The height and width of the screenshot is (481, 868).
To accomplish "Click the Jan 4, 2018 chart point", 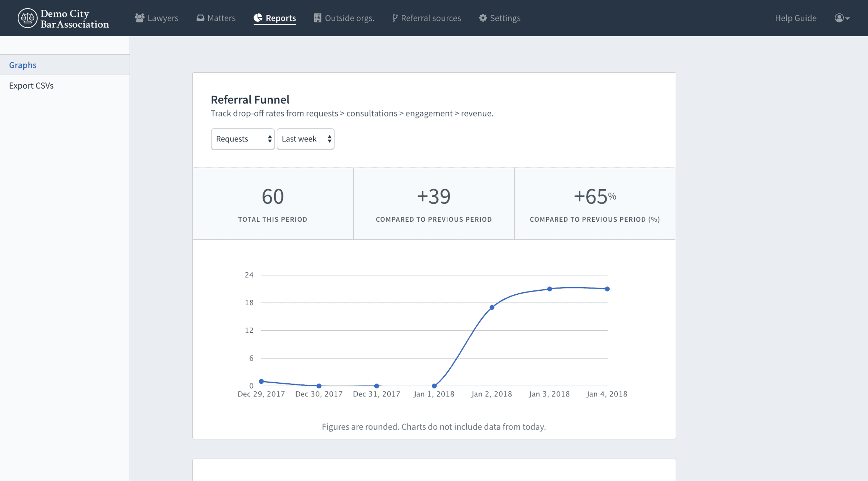I will tap(607, 289).
